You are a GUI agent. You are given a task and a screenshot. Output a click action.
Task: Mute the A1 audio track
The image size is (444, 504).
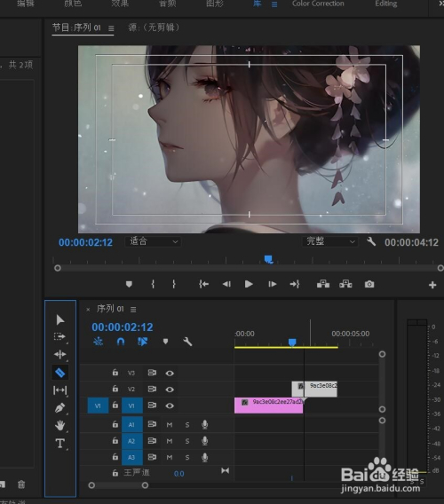[170, 425]
